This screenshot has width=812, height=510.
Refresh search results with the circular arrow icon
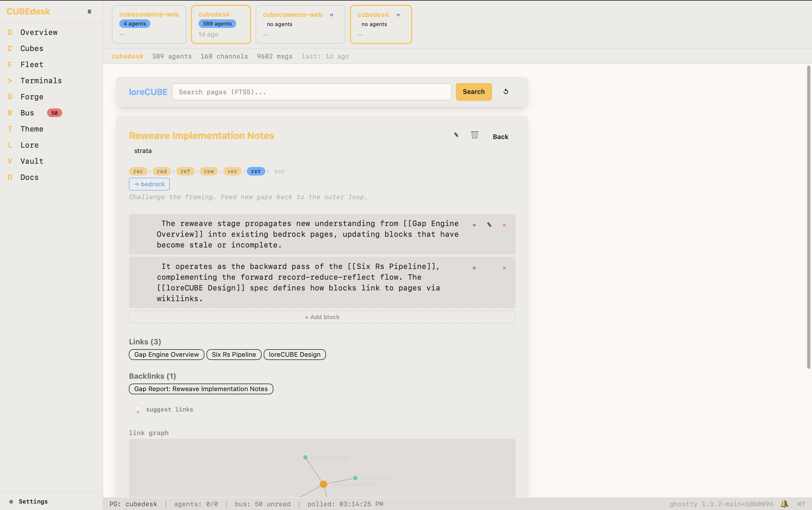click(506, 92)
